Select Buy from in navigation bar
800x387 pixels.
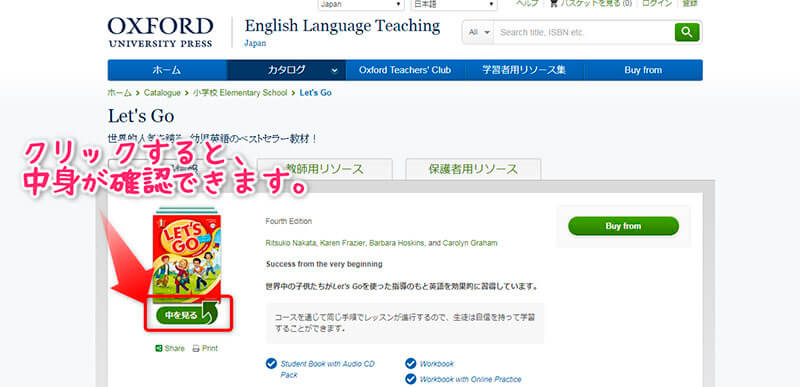coord(643,70)
